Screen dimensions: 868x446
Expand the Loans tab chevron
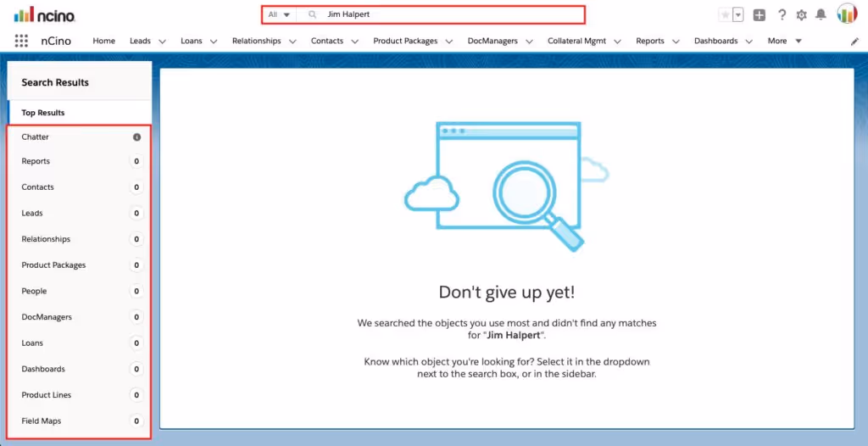pyautogui.click(x=214, y=41)
